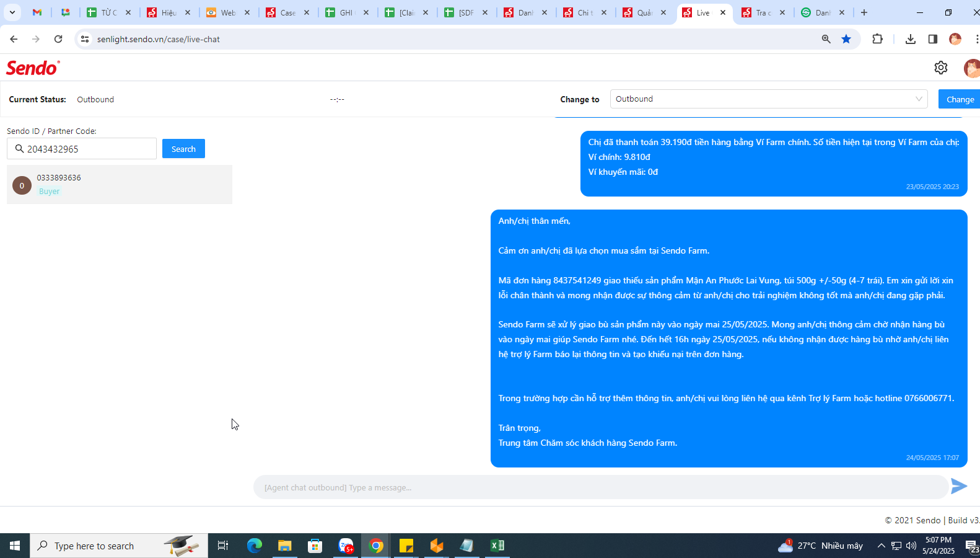Switch to the 'Case' tab
Viewport: 980px width, 558px height.
pyautogui.click(x=287, y=12)
